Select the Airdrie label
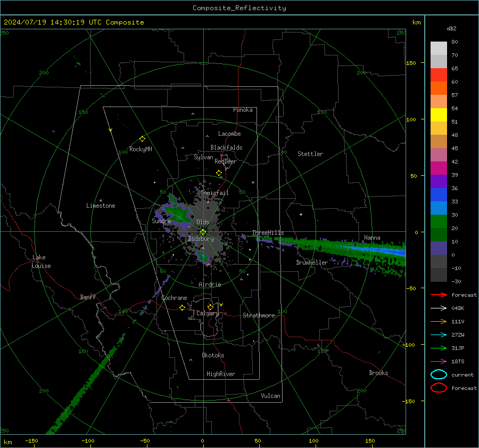The image size is (479, 448). 210,284
